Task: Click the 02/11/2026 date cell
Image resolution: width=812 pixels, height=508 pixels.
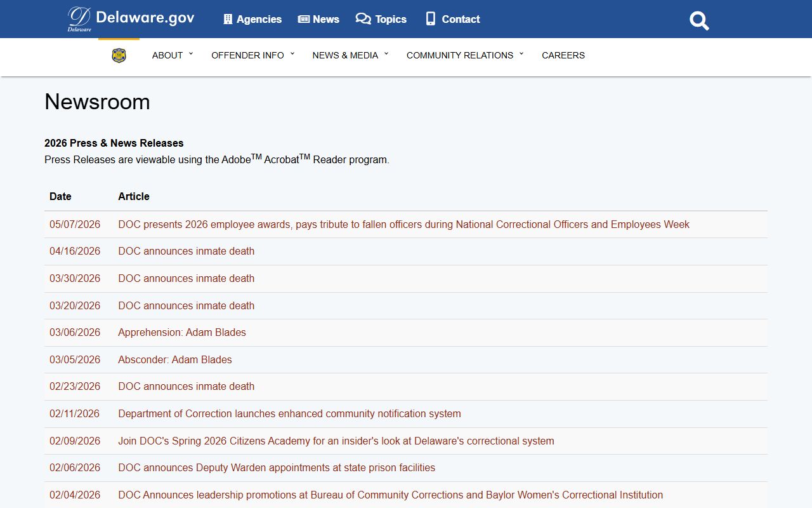Action: click(74, 414)
